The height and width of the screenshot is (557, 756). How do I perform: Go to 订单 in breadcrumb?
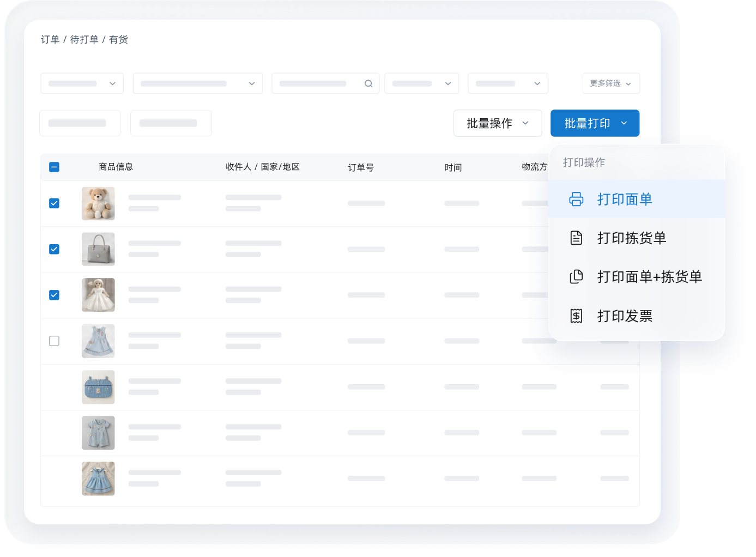pos(50,39)
